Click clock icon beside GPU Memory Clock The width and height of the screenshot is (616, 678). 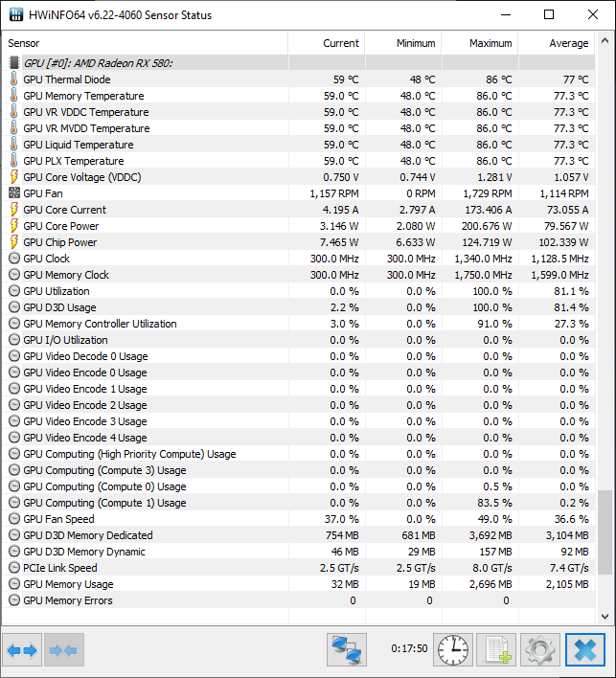pos(14,275)
